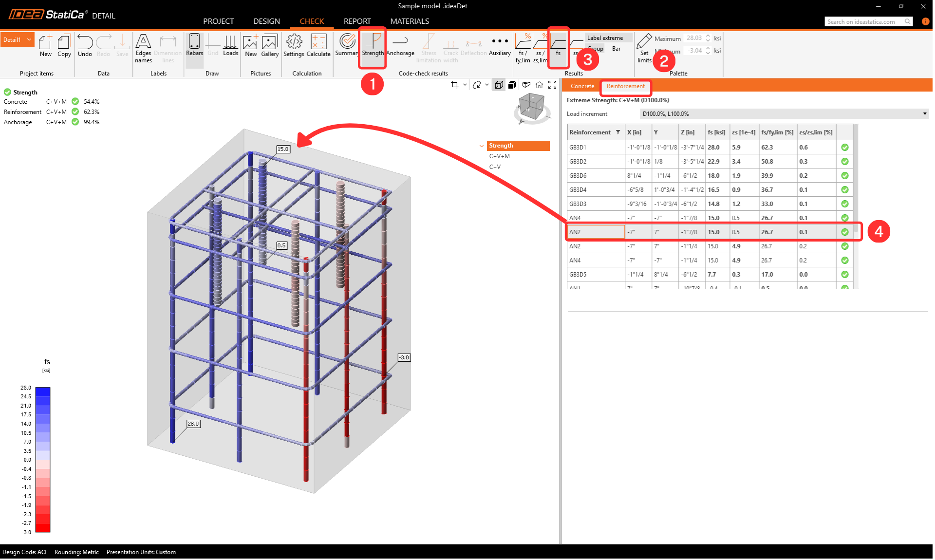Switch to the REPORT ribbon tab
This screenshot has width=935, height=560.
point(357,21)
